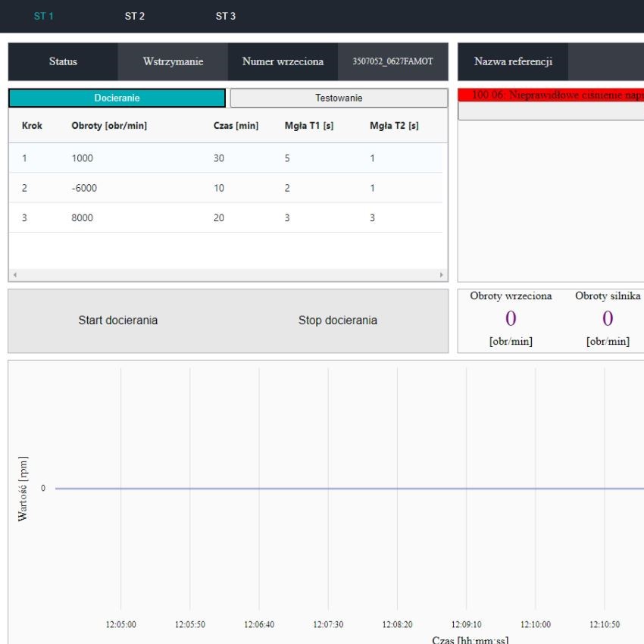Click the Obroty [obr/min] column header

[109, 126]
